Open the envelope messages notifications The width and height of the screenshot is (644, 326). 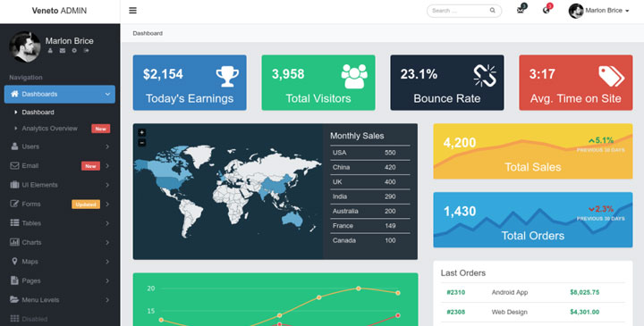(521, 10)
